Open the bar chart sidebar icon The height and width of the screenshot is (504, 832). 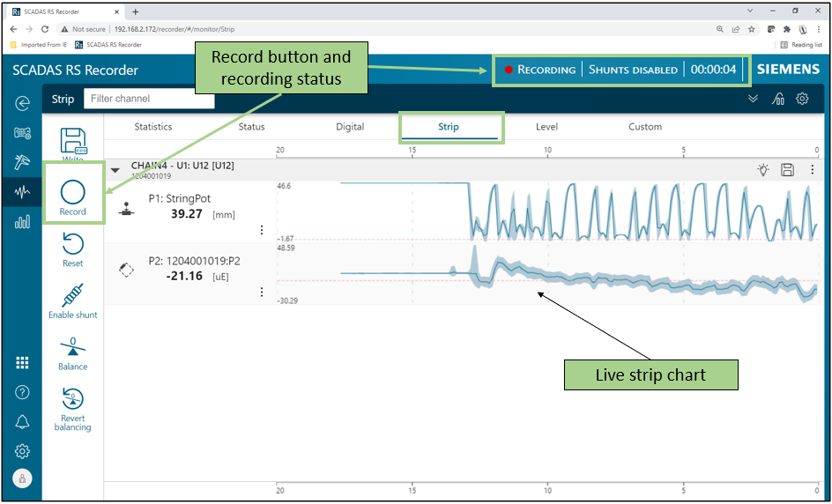(x=22, y=221)
